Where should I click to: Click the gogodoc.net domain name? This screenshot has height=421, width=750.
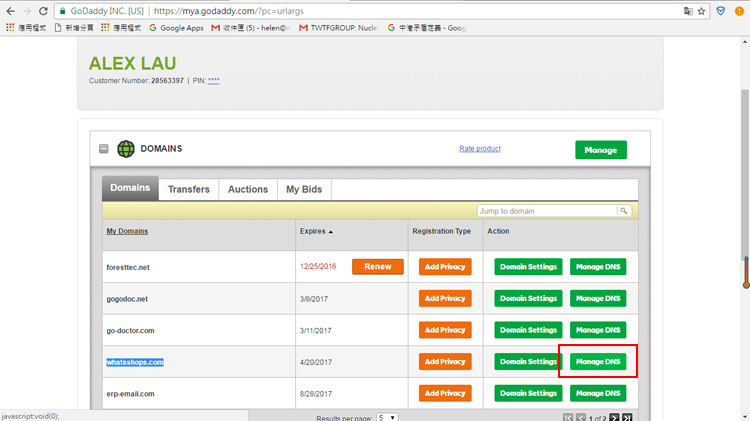[127, 299]
